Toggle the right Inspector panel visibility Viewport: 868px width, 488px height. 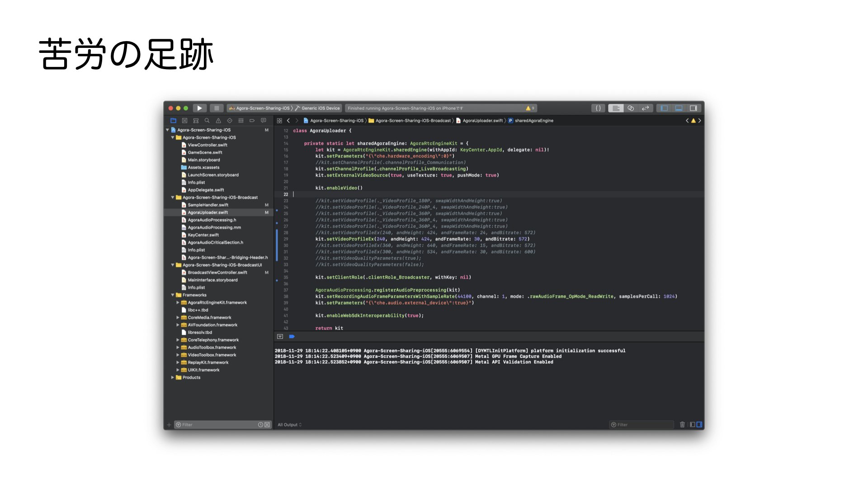[x=693, y=108]
